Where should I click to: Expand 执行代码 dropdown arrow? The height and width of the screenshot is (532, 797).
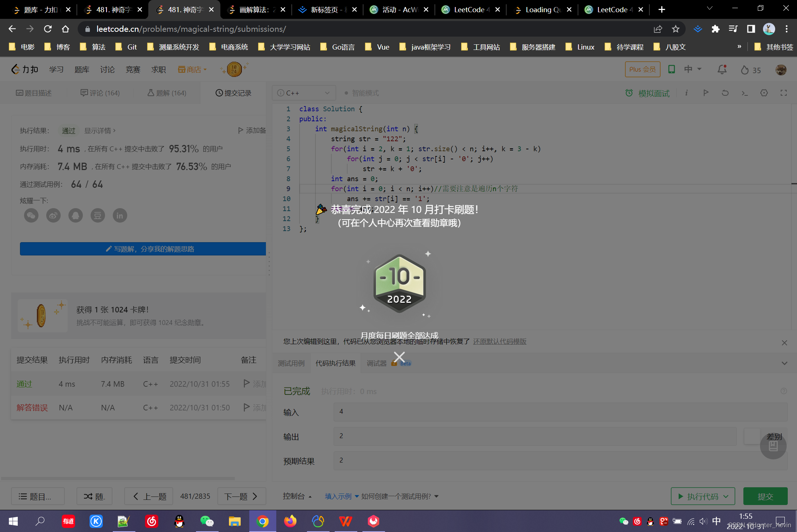(726, 497)
